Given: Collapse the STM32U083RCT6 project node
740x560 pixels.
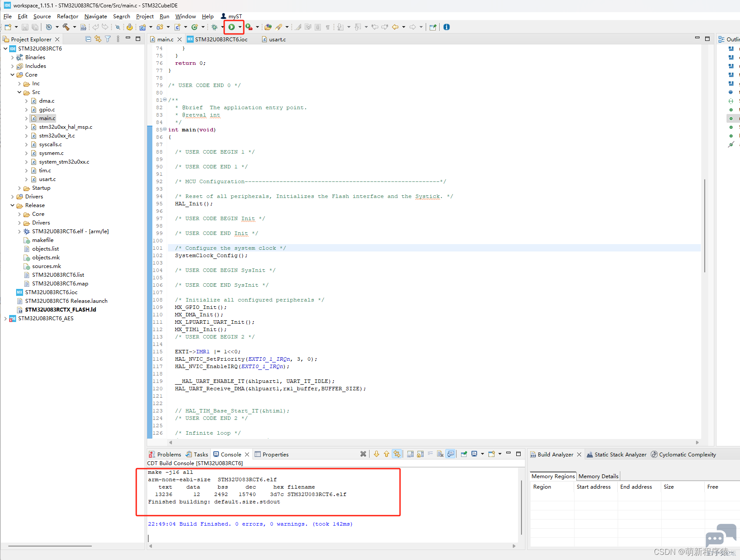Looking at the screenshot, I should tap(5, 49).
